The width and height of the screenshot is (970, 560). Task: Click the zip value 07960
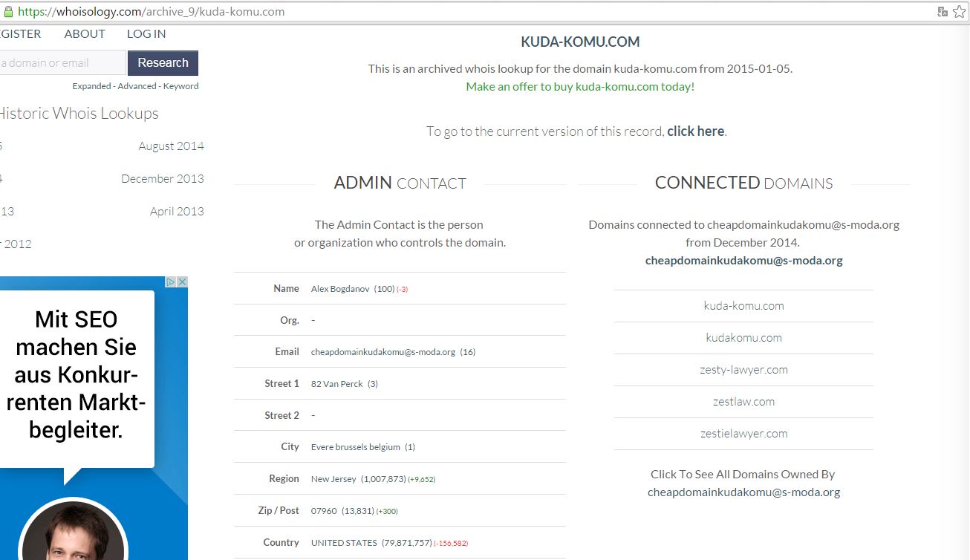[324, 511]
